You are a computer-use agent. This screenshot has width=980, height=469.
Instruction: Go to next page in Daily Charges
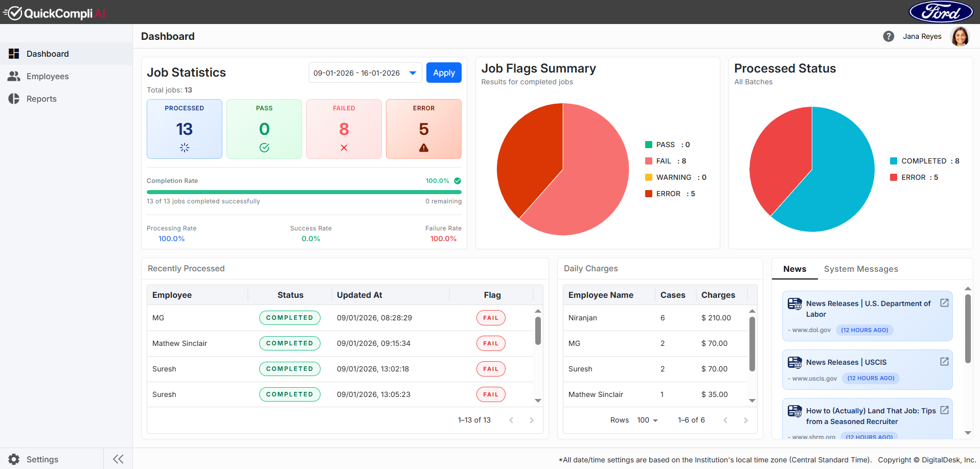[746, 420]
